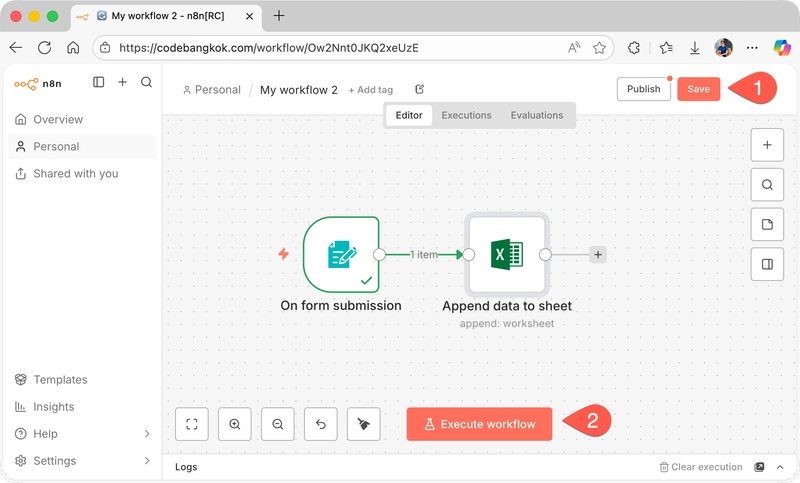Collapse the n8n left sidebar
800x483 pixels.
[98, 83]
